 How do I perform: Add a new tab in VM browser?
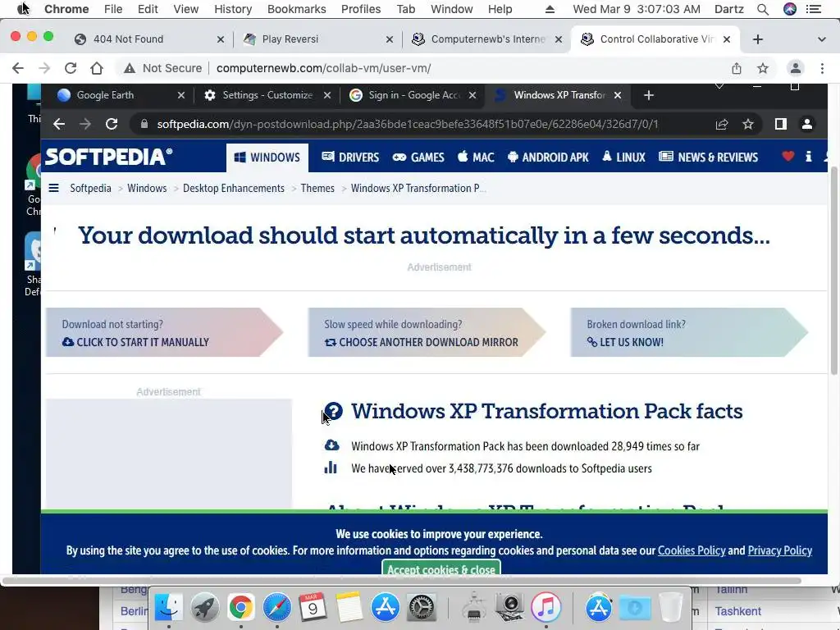[649, 95]
